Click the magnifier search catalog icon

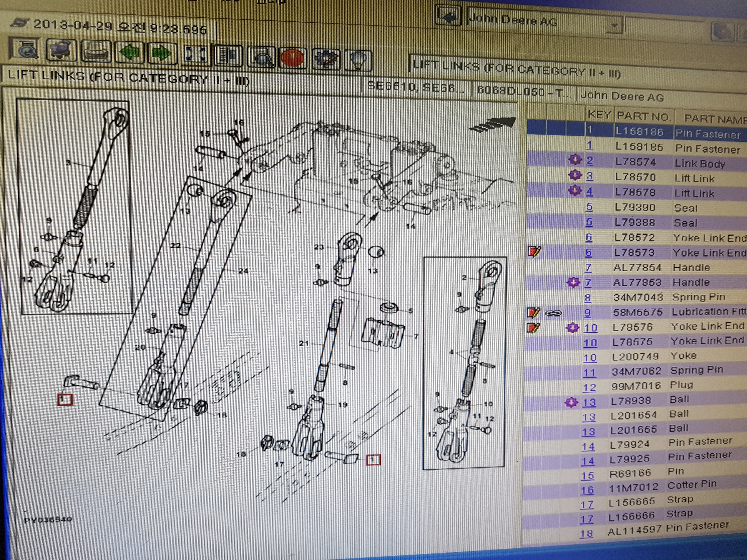(261, 57)
